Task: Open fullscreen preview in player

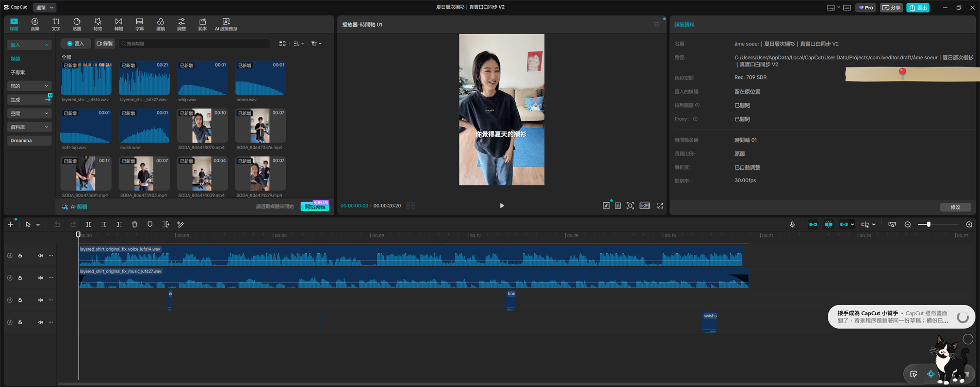Action: pos(660,205)
